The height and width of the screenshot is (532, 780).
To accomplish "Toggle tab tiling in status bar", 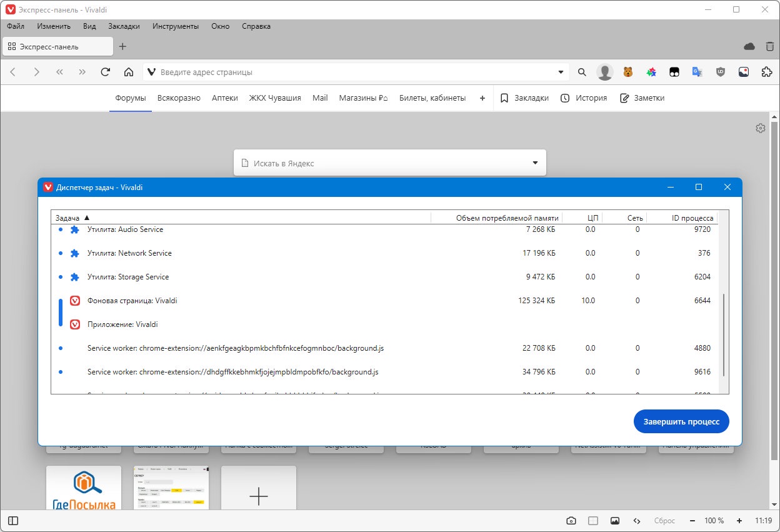I will 593,521.
